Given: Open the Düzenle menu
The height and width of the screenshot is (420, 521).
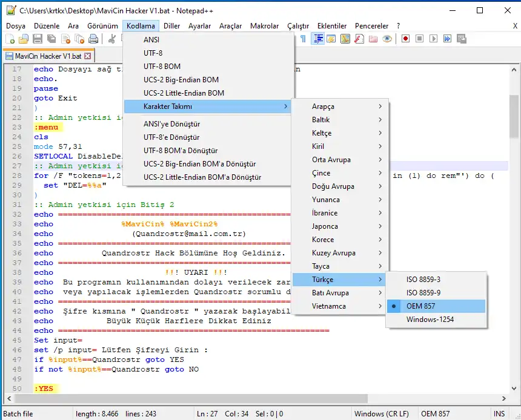Looking at the screenshot, I should point(47,26).
